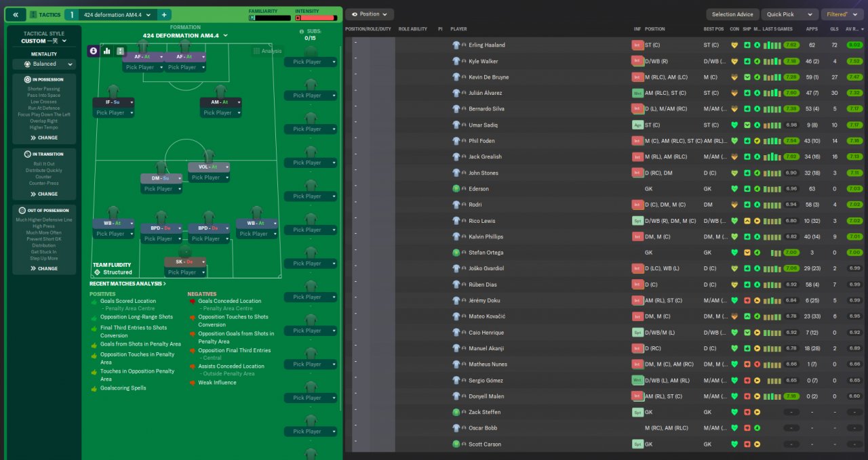Click the Weak Influence negative entry
Viewport: 868px width, 460px height.
click(x=217, y=383)
